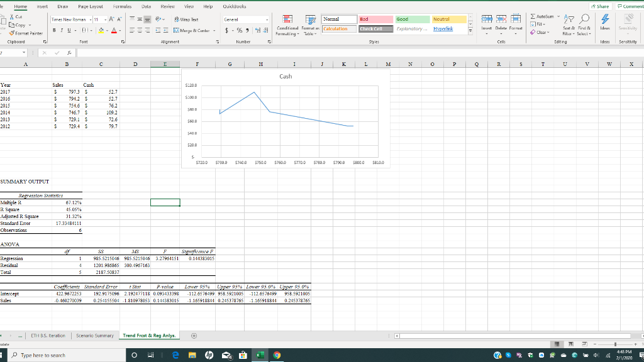
Task: Open the font name dropdown
Action: [x=90, y=19]
